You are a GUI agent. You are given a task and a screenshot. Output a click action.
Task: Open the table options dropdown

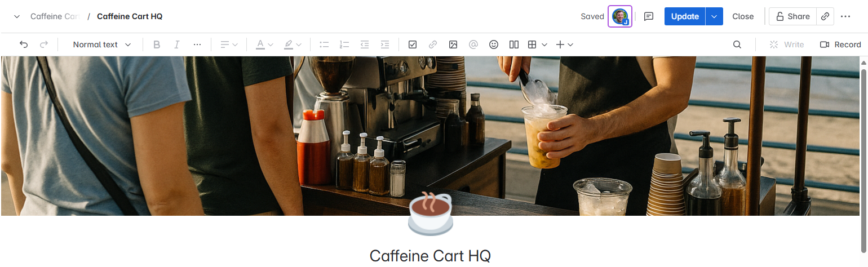pos(544,44)
